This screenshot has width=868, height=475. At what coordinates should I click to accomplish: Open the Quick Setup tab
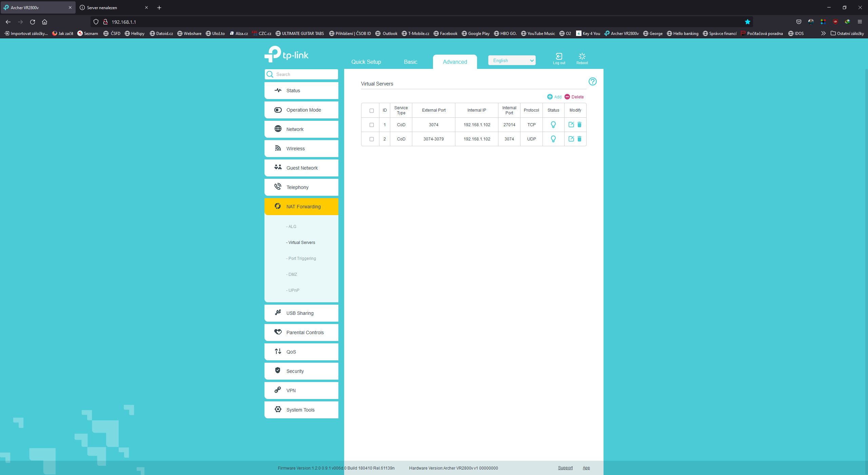(366, 62)
